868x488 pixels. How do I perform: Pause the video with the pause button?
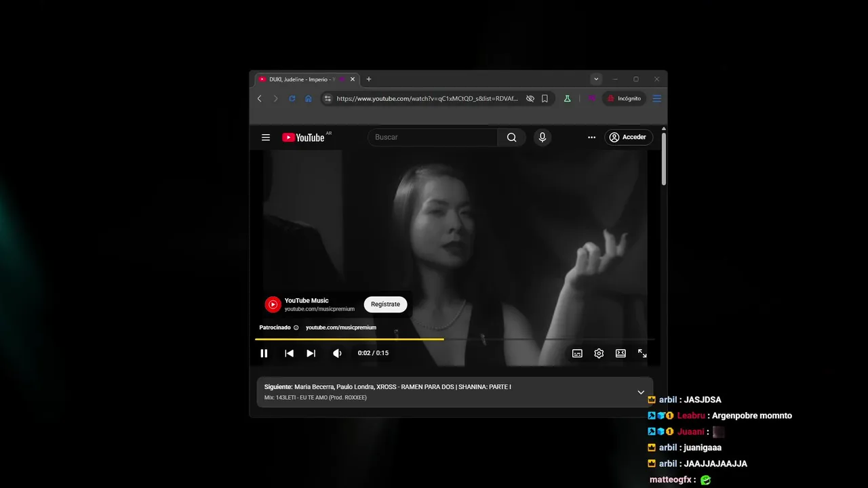264,353
